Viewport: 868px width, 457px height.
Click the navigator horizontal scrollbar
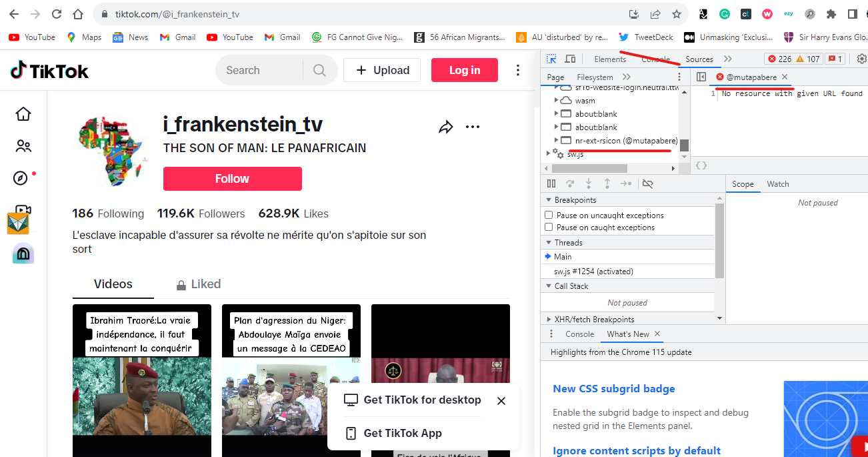(589, 169)
